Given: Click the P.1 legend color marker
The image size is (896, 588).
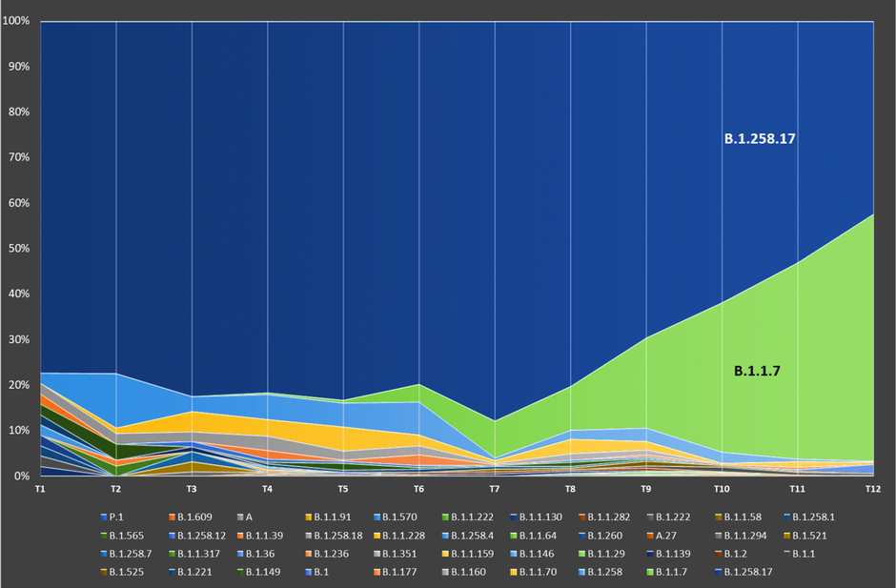Looking at the screenshot, I should pyautogui.click(x=103, y=517).
